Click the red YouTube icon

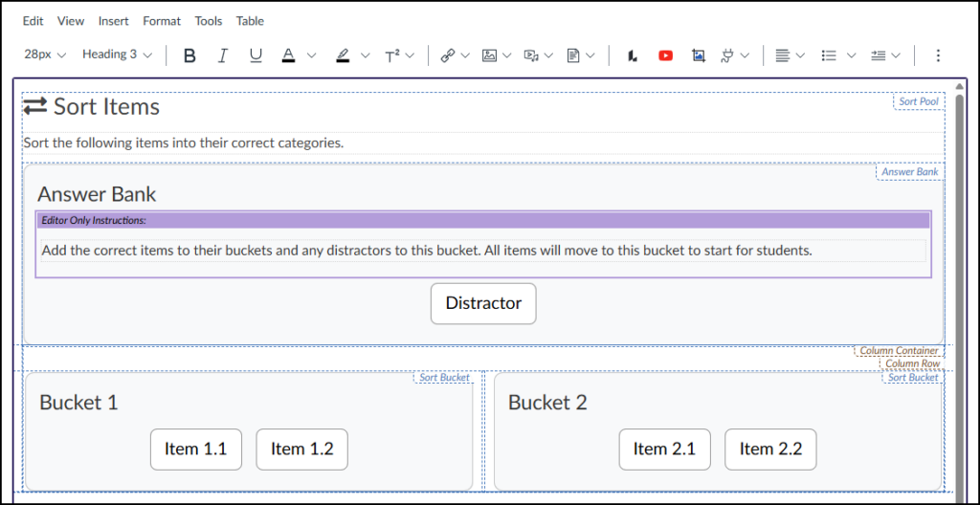point(666,55)
